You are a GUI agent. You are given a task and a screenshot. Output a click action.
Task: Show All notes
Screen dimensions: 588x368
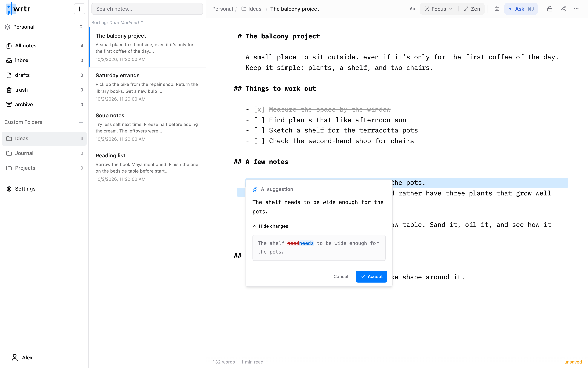point(44,46)
